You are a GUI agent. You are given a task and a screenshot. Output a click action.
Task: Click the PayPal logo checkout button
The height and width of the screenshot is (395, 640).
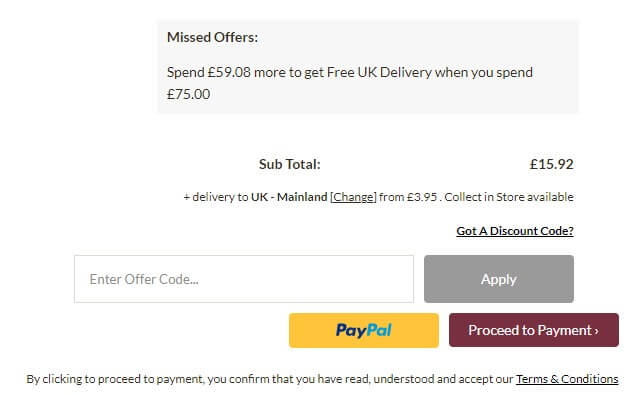363,330
